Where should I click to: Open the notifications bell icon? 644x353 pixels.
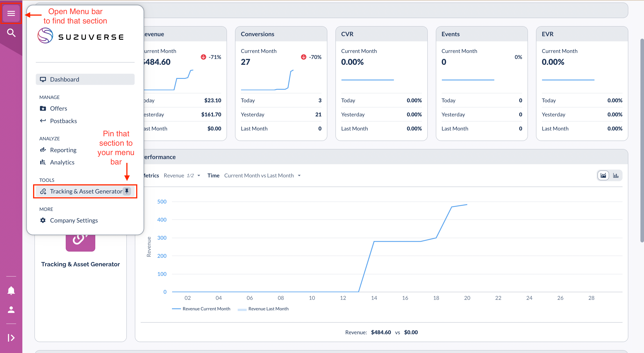(11, 290)
